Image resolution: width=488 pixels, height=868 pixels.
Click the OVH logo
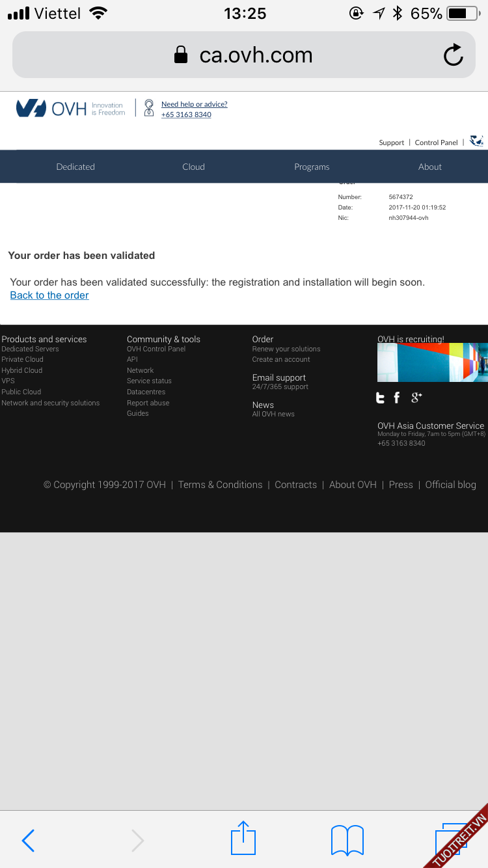tap(51, 108)
